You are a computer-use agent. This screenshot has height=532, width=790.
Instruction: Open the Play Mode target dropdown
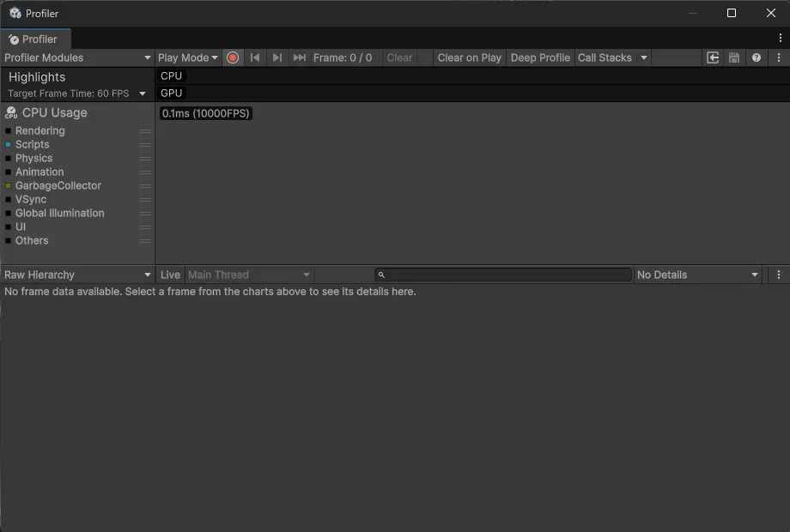[187, 57]
